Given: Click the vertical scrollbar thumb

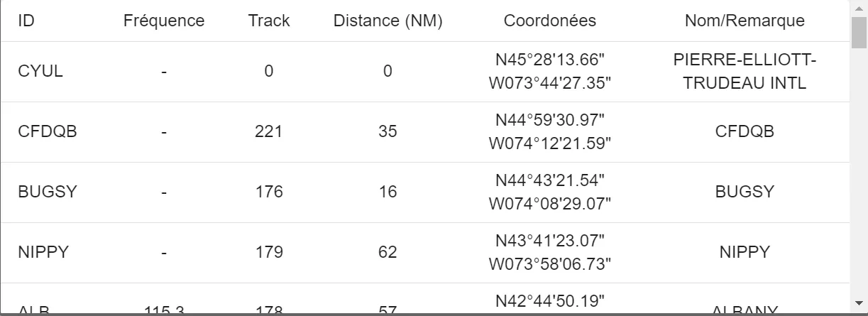Looking at the screenshot, I should (x=859, y=31).
